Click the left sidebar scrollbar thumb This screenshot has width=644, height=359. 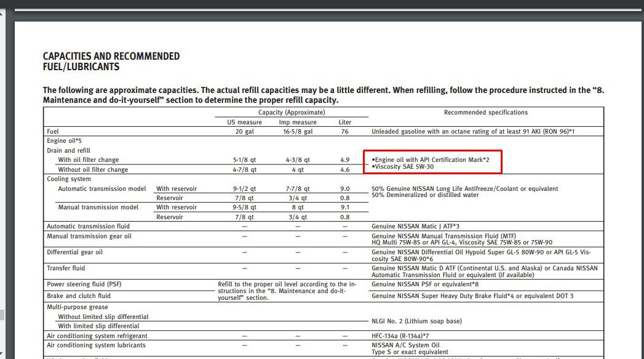(2, 315)
